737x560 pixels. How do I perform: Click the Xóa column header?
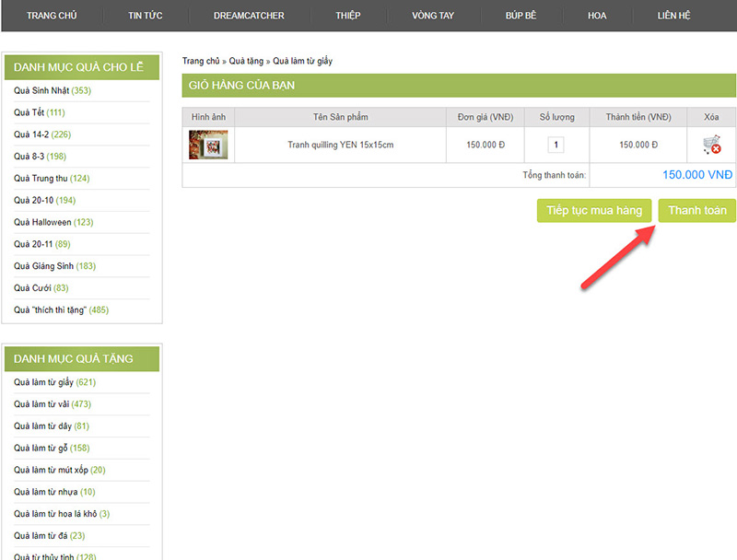point(711,117)
